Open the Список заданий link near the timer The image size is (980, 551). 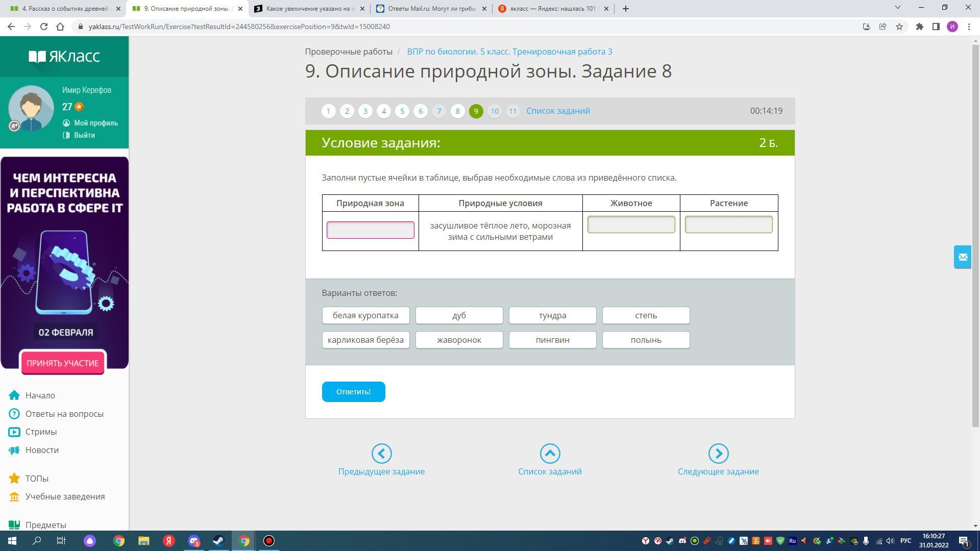pyautogui.click(x=558, y=111)
